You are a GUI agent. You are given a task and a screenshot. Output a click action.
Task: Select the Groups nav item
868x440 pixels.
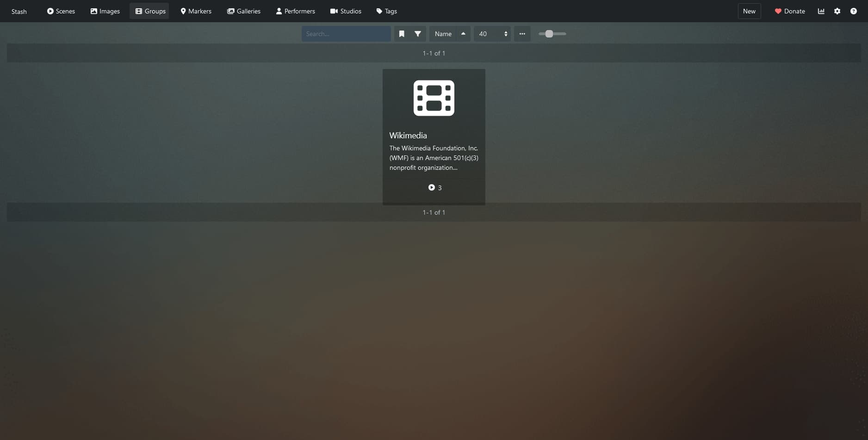pyautogui.click(x=150, y=11)
